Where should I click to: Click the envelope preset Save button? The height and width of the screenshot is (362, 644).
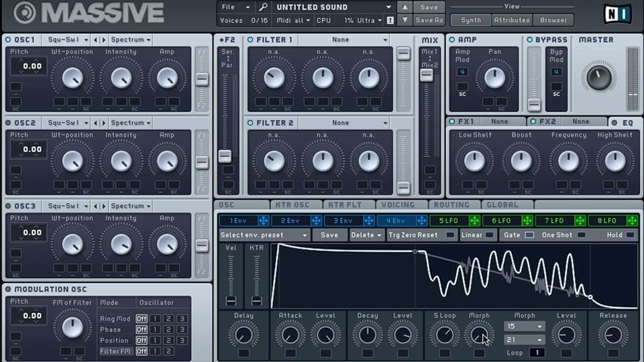[329, 235]
